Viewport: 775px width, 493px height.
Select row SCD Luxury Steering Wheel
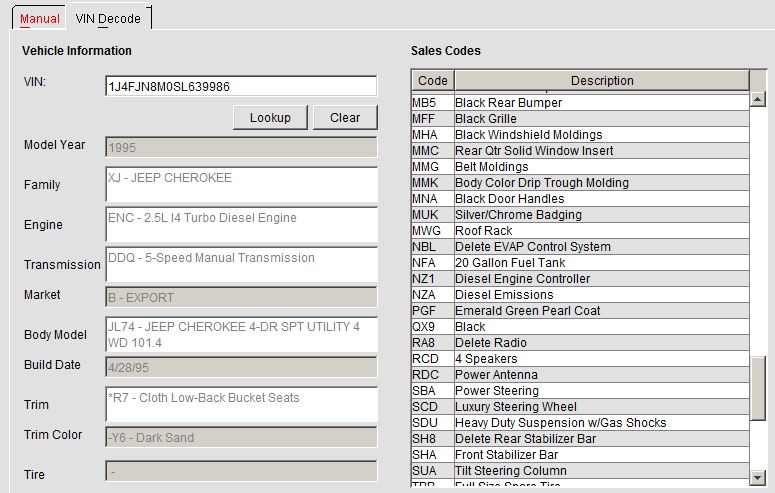pyautogui.click(x=580, y=406)
